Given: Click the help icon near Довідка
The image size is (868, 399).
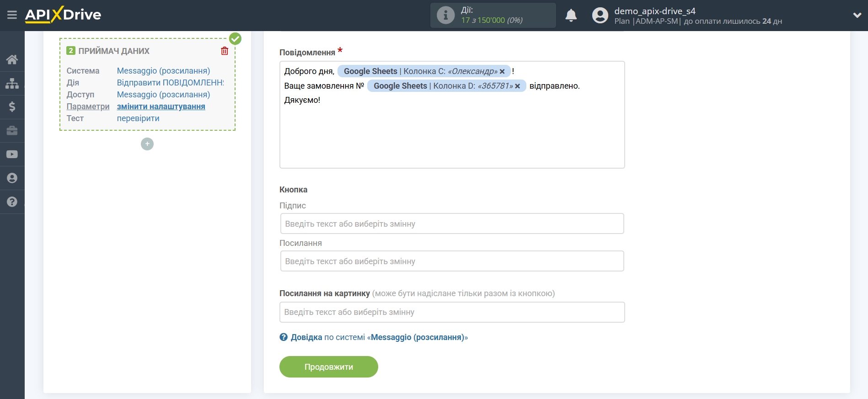Looking at the screenshot, I should tap(284, 337).
